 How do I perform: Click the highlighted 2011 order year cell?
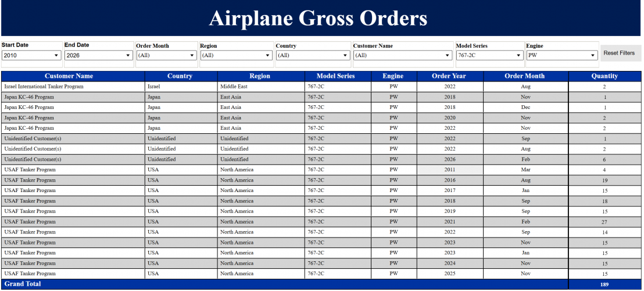(450, 170)
